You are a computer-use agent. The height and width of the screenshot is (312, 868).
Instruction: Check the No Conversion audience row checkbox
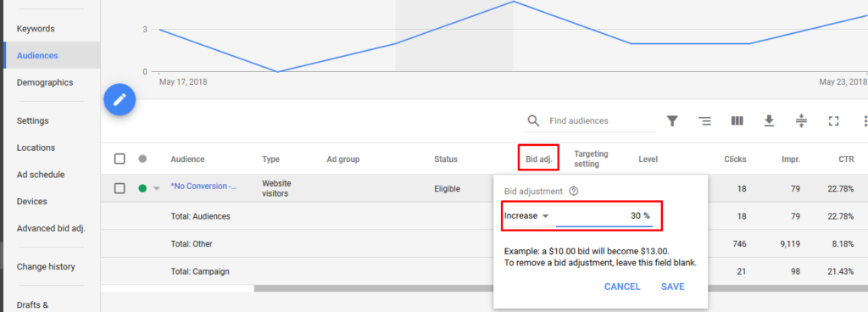click(120, 188)
